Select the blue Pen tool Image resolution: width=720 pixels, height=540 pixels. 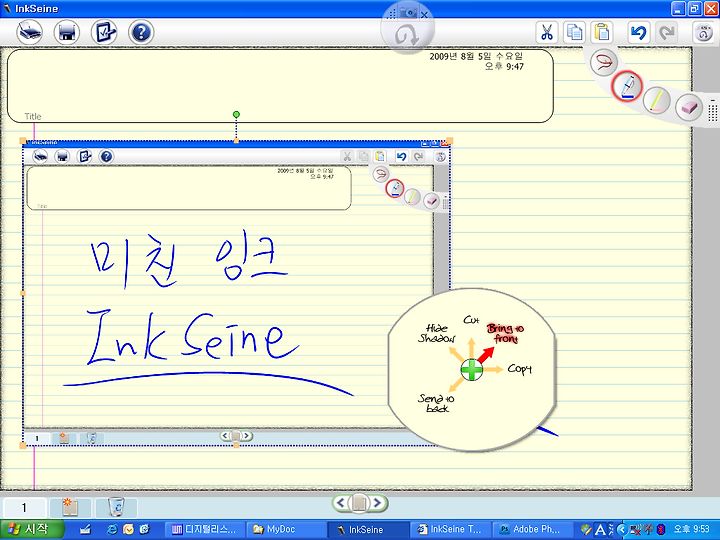(627, 86)
